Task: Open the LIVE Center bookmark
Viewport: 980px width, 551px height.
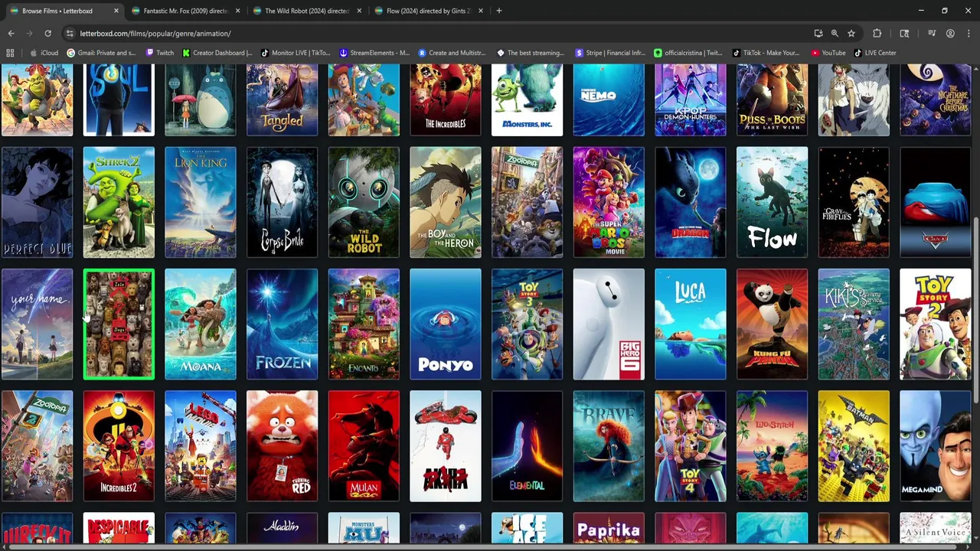Action: click(x=875, y=53)
